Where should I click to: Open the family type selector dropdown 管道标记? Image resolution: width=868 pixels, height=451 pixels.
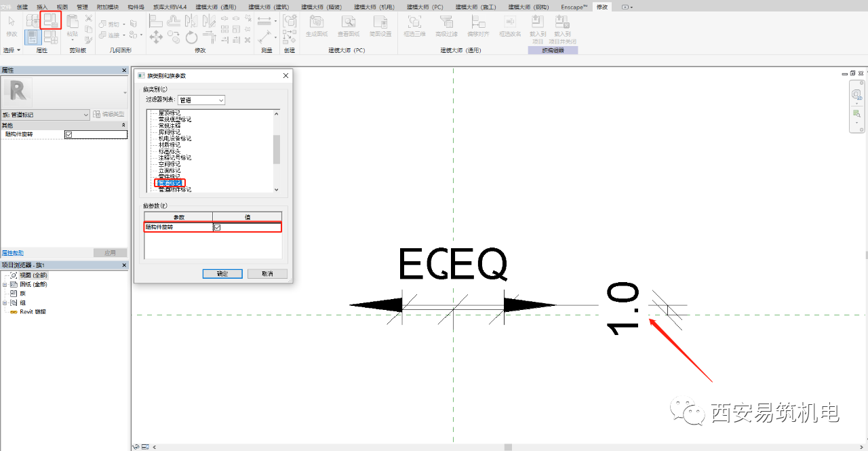pos(45,115)
